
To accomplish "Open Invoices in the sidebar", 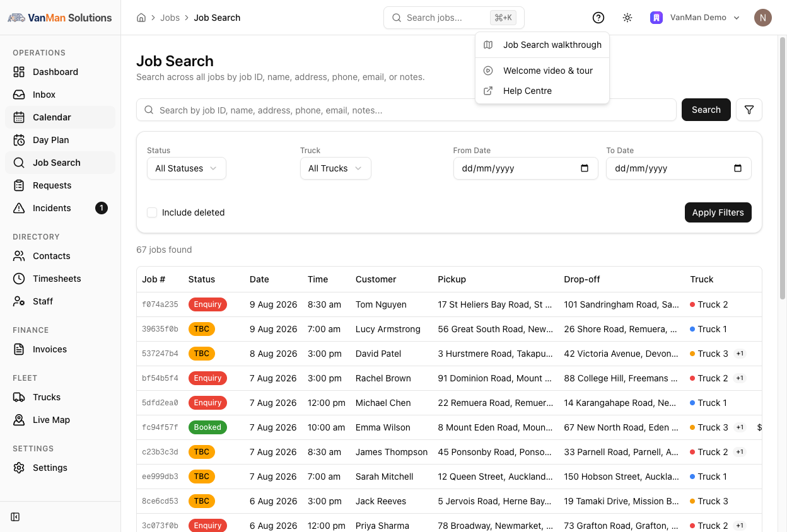I will [x=61, y=349].
